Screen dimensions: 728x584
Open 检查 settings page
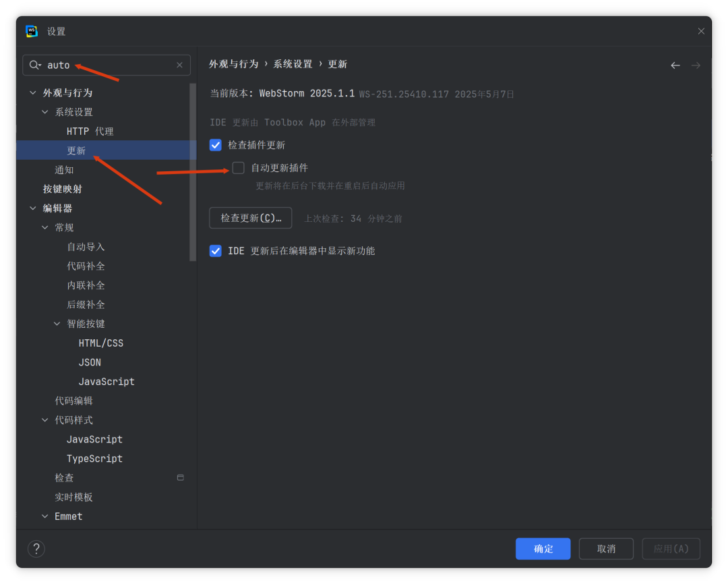pyautogui.click(x=64, y=477)
